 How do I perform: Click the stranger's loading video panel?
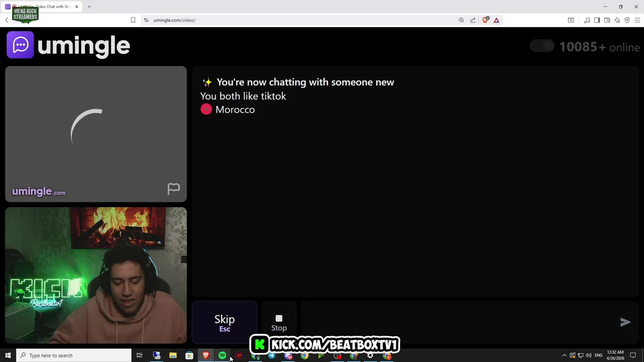pyautogui.click(x=96, y=134)
